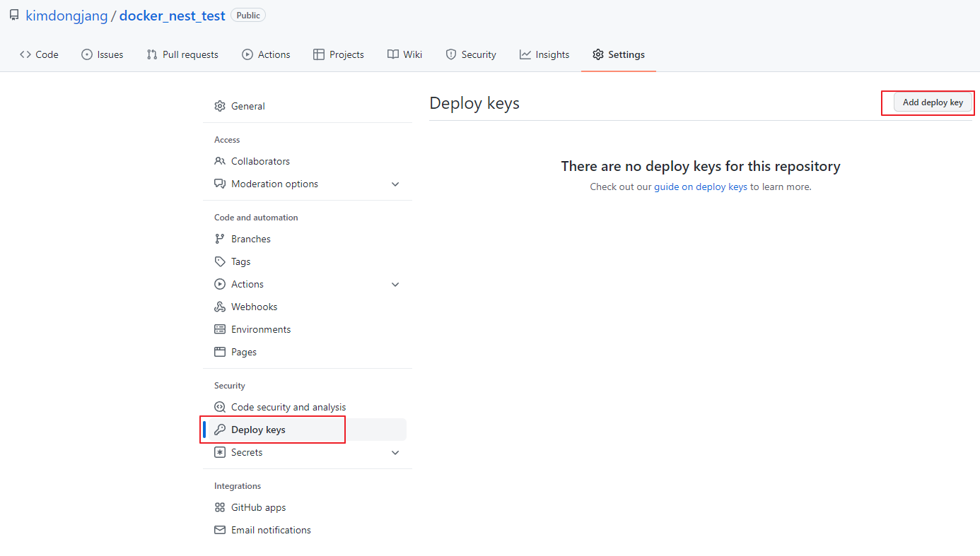Screen dimensions: 980x556
Task: Click the Deploy keys key icon
Action: 220,430
